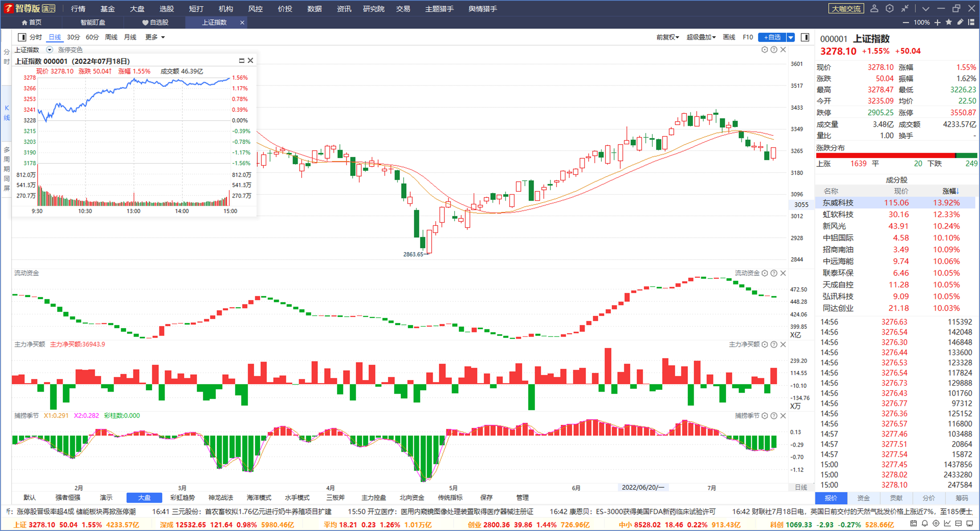Open help icon for 流动资金 indicator
This screenshot has height=531, width=980.
(774, 273)
